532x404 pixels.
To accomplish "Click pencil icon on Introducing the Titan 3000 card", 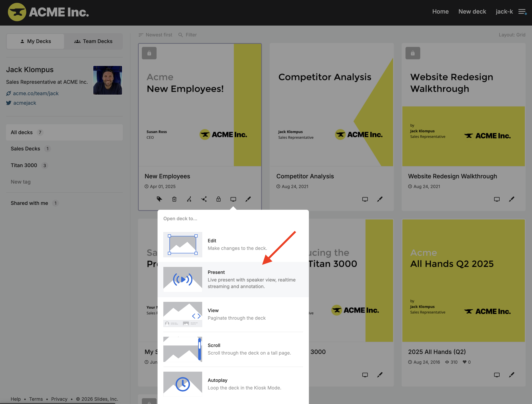I will [x=380, y=375].
